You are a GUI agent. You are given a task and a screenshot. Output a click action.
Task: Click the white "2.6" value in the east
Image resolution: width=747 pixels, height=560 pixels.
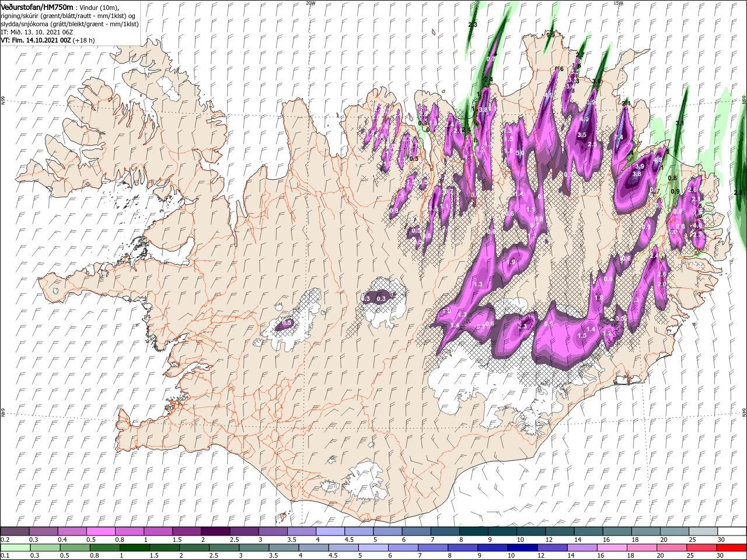point(693,190)
